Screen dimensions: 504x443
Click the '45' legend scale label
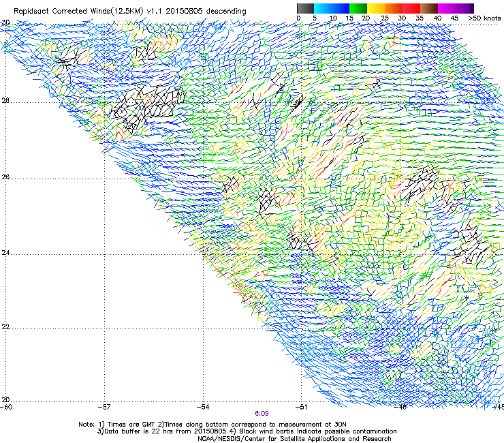(454, 18)
